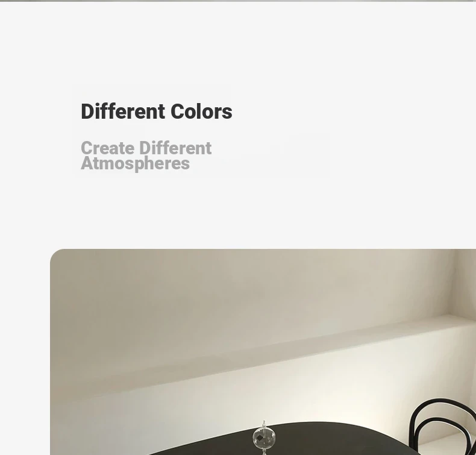Click the "Create Different Atmospheres" subheading

(x=146, y=156)
